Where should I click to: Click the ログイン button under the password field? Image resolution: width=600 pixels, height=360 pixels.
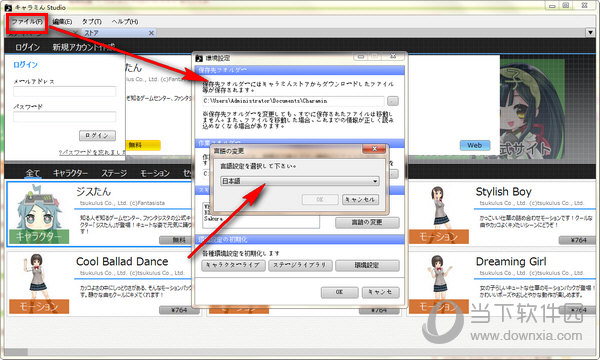click(97, 135)
